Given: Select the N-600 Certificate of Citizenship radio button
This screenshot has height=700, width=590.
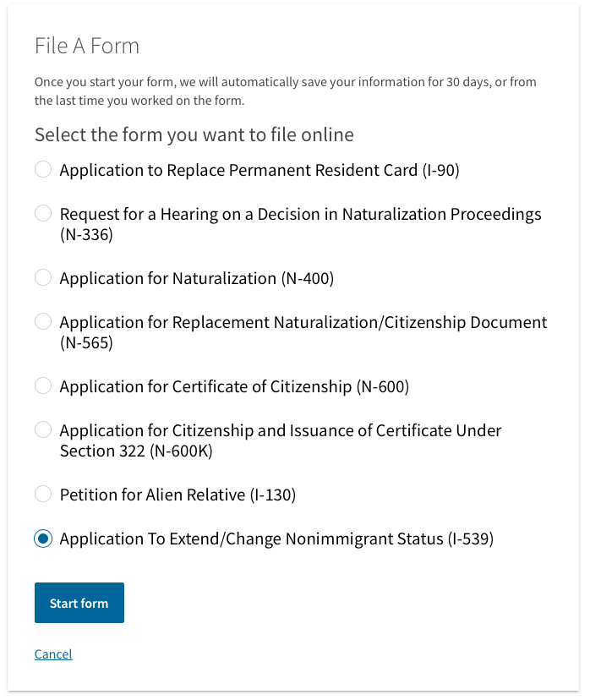Looking at the screenshot, I should pyautogui.click(x=43, y=386).
